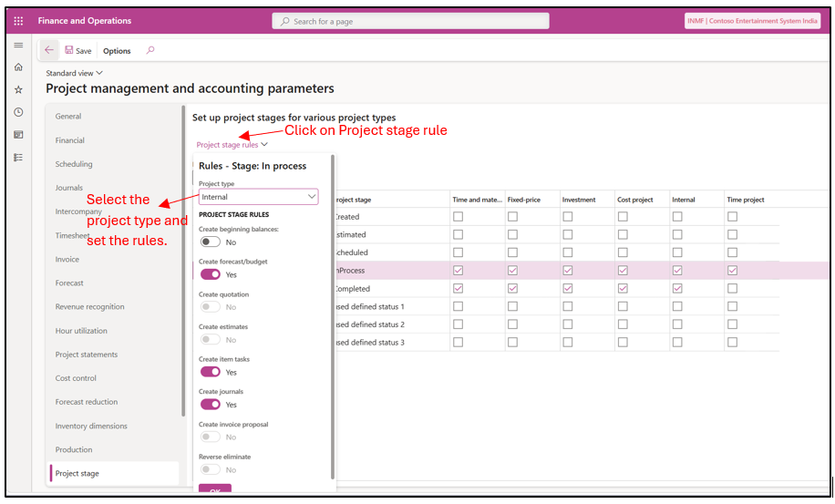
Task: Check Investment box for Estimated row
Action: coord(568,234)
